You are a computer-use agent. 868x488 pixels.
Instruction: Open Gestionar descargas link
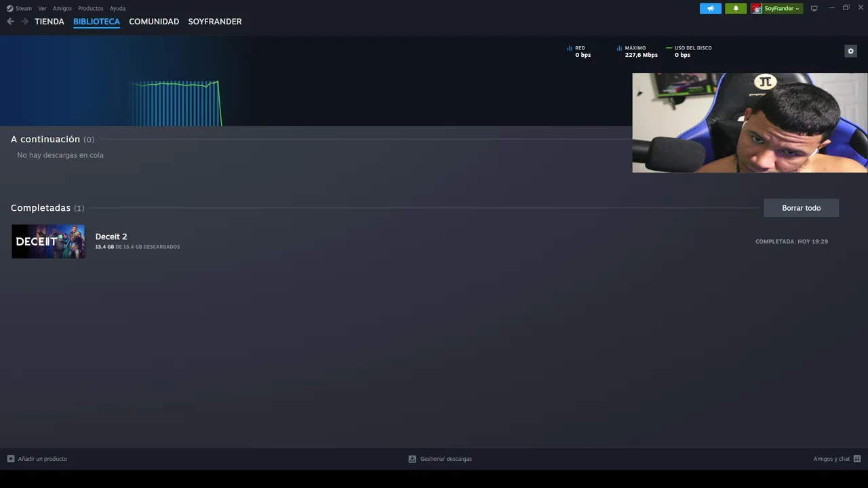tap(446, 459)
